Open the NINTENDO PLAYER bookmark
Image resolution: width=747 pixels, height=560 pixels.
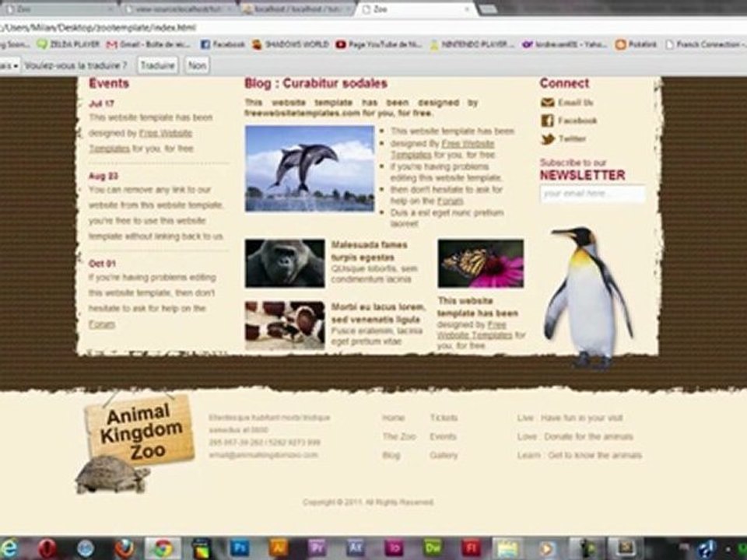472,44
